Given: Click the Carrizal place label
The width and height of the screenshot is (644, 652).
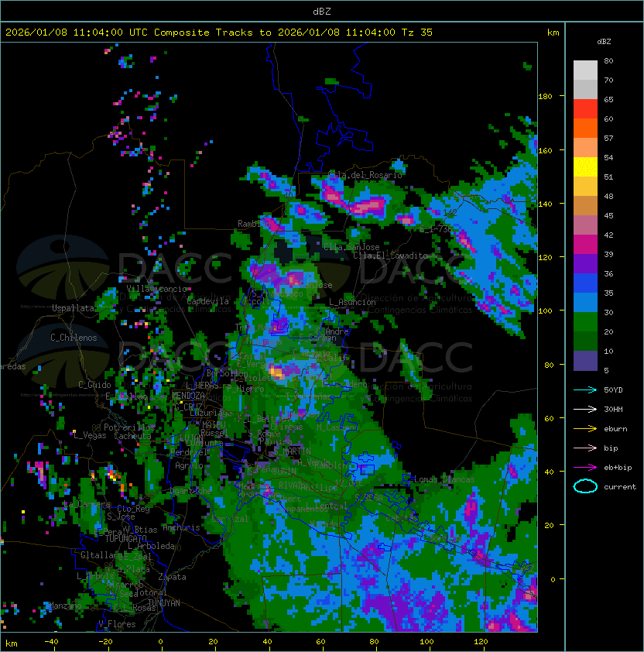Looking at the screenshot, I should [230, 519].
